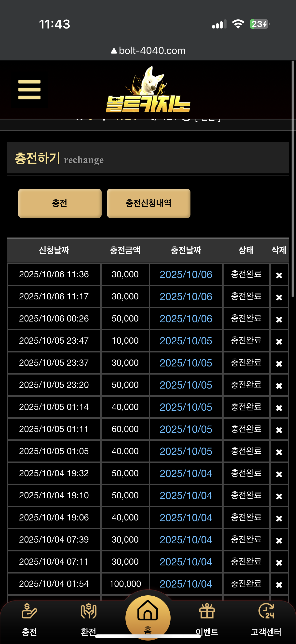The height and width of the screenshot is (644, 296).
Task: Delete the 2025/10/06 11:36 recharge entry
Action: [x=279, y=275]
